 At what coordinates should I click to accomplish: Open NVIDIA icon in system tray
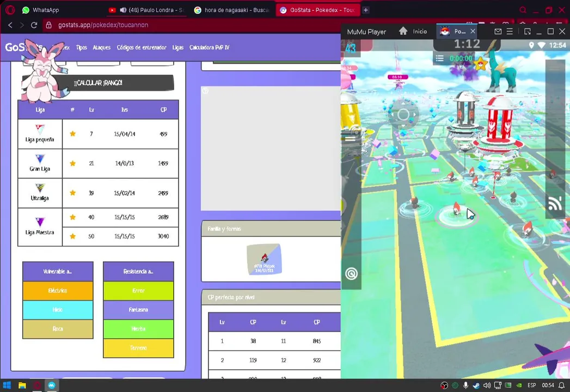519,385
